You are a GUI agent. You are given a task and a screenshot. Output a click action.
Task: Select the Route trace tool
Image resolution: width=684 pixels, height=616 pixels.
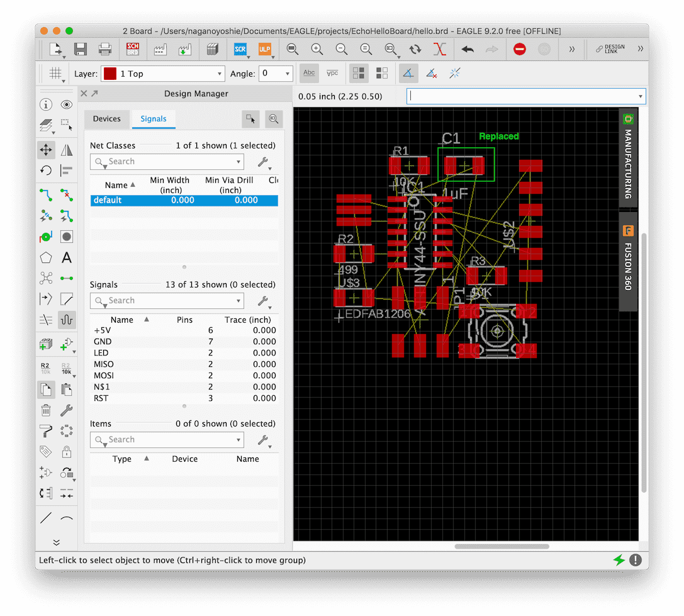pyautogui.click(x=46, y=194)
